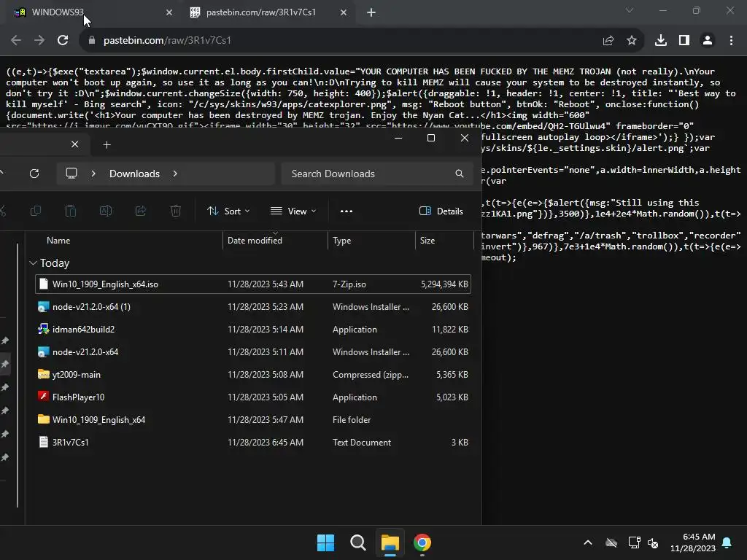
Task: Open a new Chrome tab
Action: pos(371,12)
